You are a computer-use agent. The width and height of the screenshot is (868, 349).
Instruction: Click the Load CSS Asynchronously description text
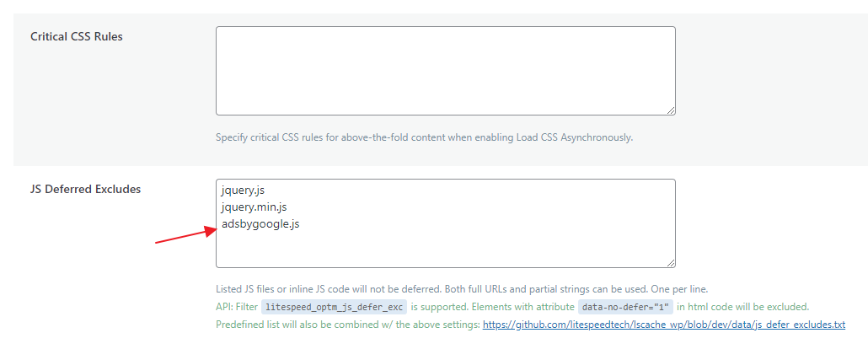tap(424, 137)
